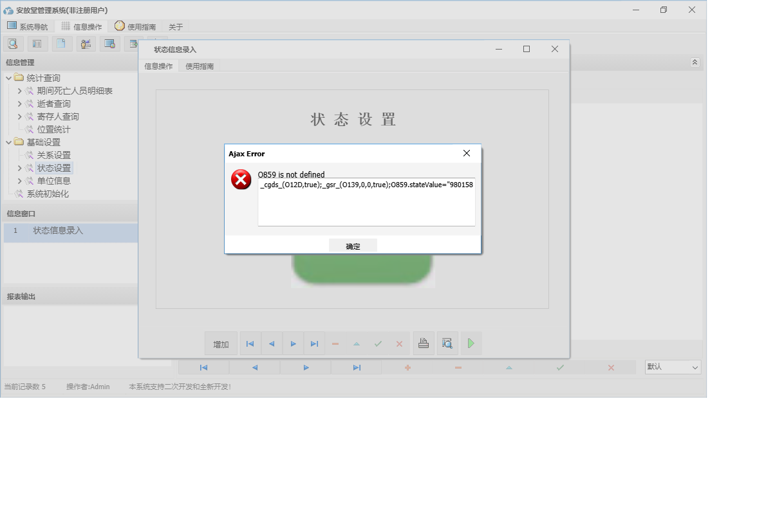Go to first record in 状态信息录入 window
Viewport: 766px width, 532px height.
tap(250, 344)
